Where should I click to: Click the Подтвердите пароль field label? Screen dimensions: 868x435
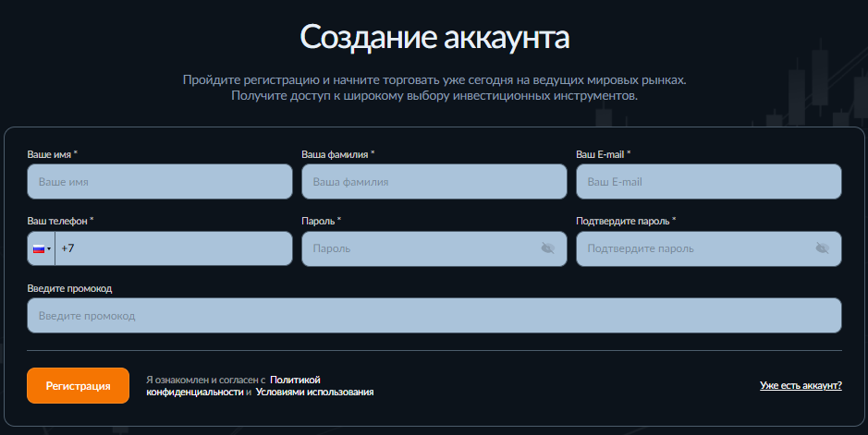pos(625,222)
